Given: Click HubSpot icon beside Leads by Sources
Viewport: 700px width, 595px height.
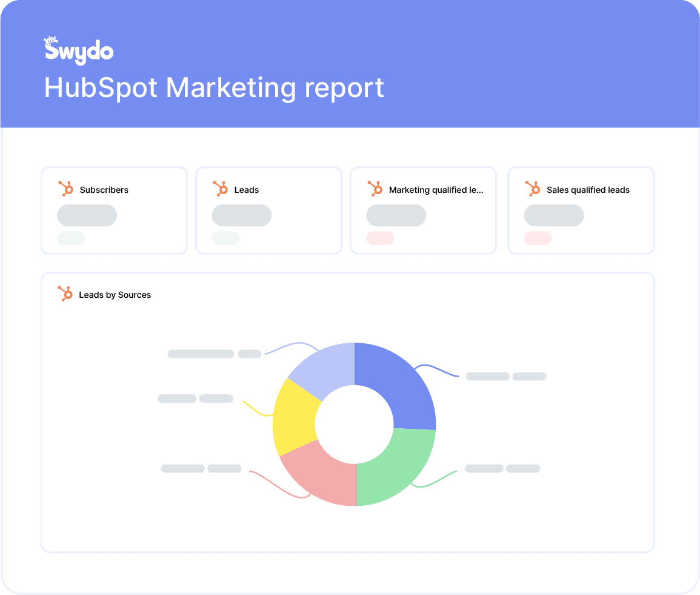Looking at the screenshot, I should [65, 294].
